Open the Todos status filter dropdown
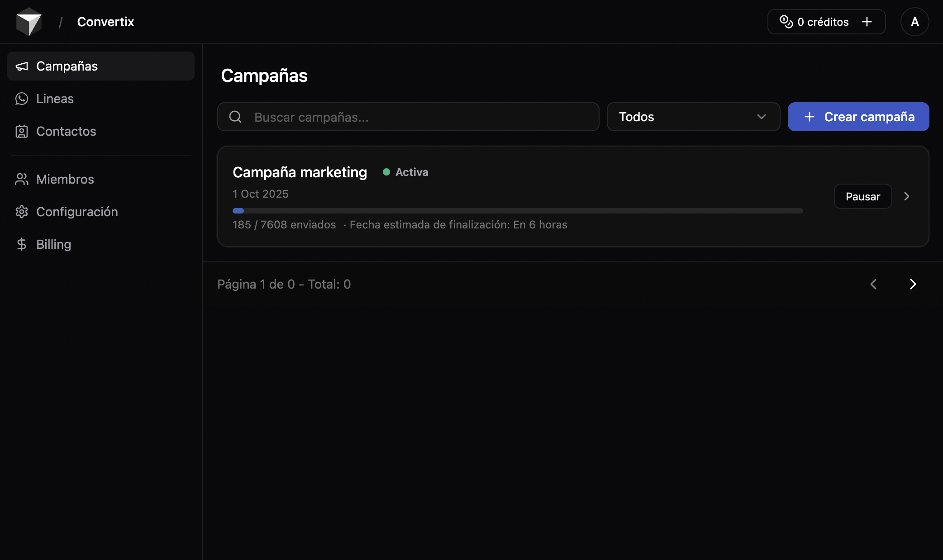The image size is (943, 560). pyautogui.click(x=693, y=117)
